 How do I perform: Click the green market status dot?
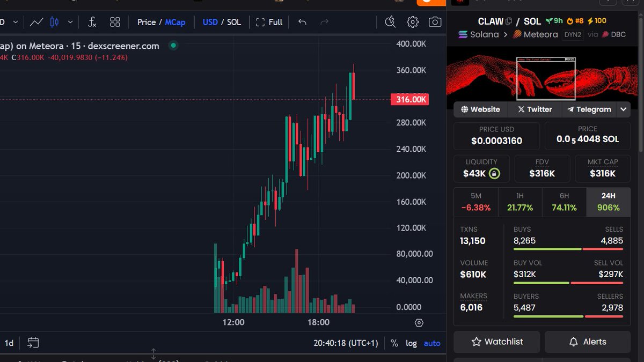pyautogui.click(x=173, y=46)
